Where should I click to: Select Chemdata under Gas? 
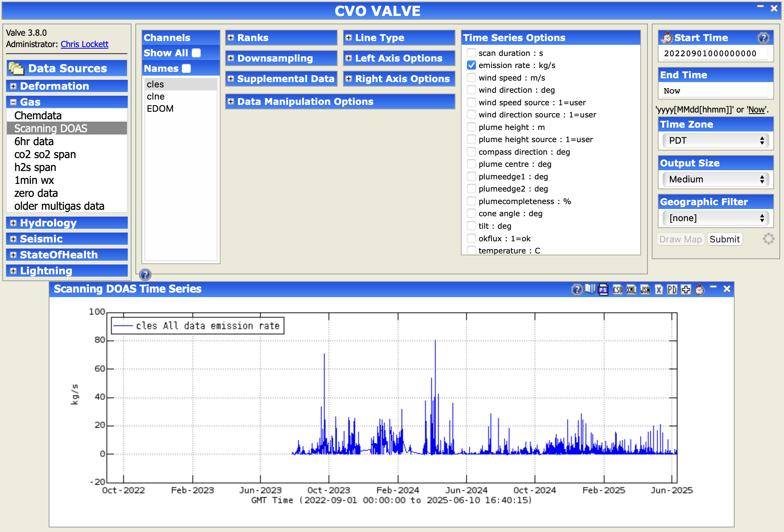(x=38, y=116)
